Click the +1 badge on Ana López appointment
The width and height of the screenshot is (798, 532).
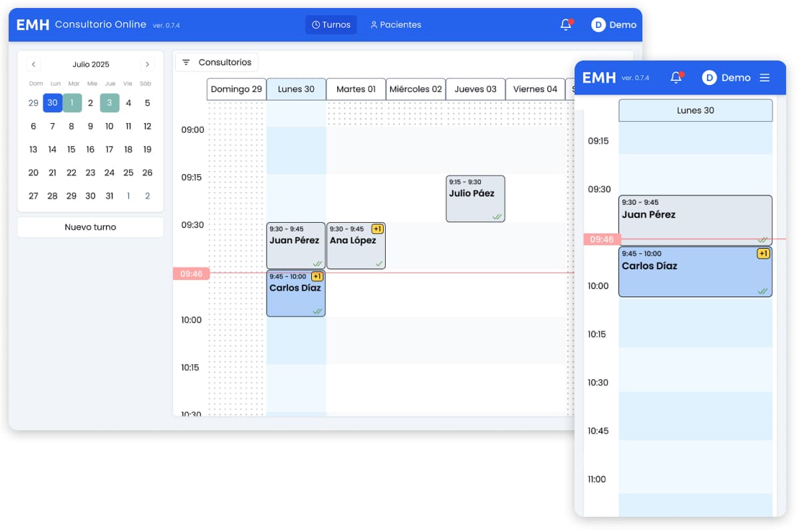tap(377, 229)
